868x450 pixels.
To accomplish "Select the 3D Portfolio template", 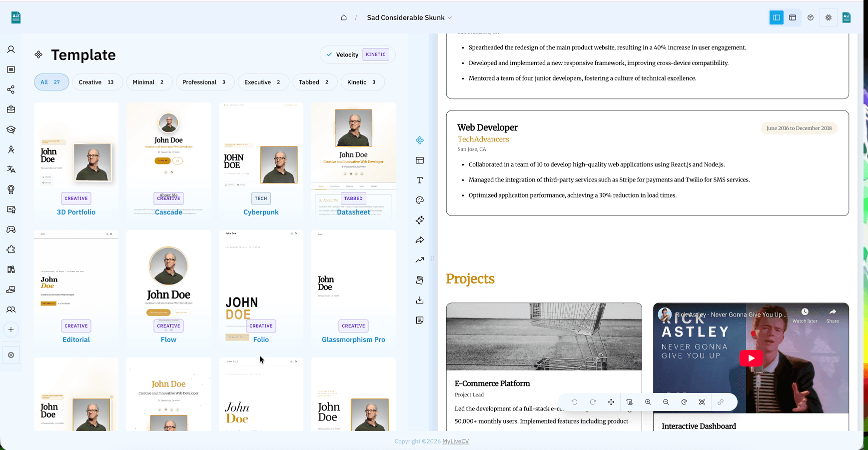I will (76, 161).
